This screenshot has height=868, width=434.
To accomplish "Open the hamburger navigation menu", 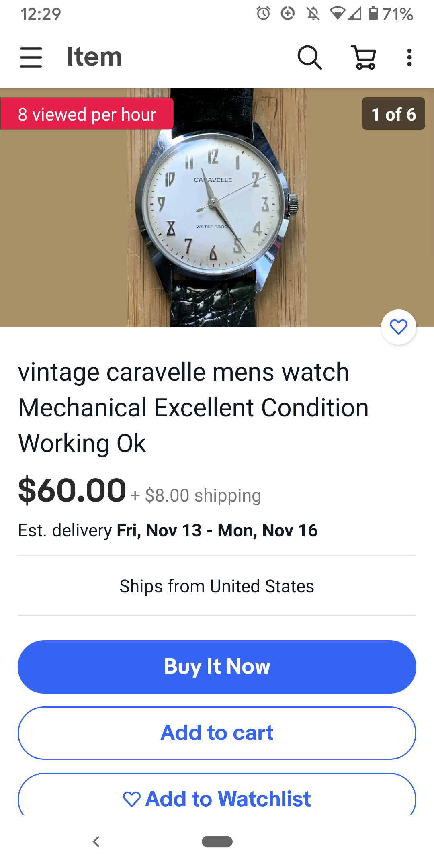I will tap(31, 57).
